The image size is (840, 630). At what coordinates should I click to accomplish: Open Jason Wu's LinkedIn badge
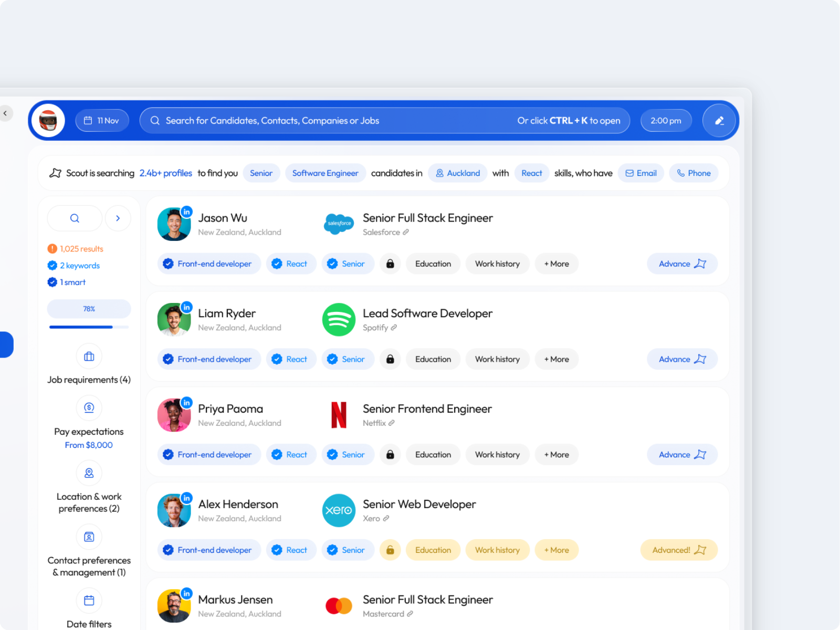tap(186, 212)
